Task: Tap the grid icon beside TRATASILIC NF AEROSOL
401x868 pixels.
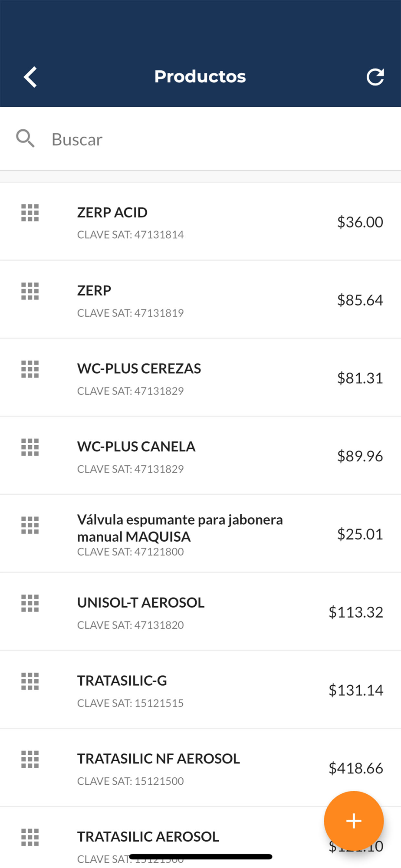Action: [30, 759]
